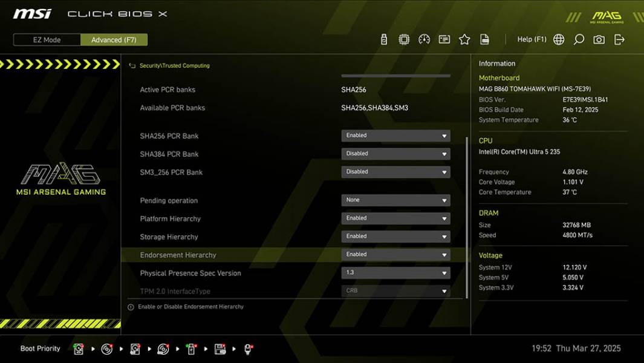Open the profile card icon in the toolbar
Screen dimensions: 644x363
pos(444,39)
